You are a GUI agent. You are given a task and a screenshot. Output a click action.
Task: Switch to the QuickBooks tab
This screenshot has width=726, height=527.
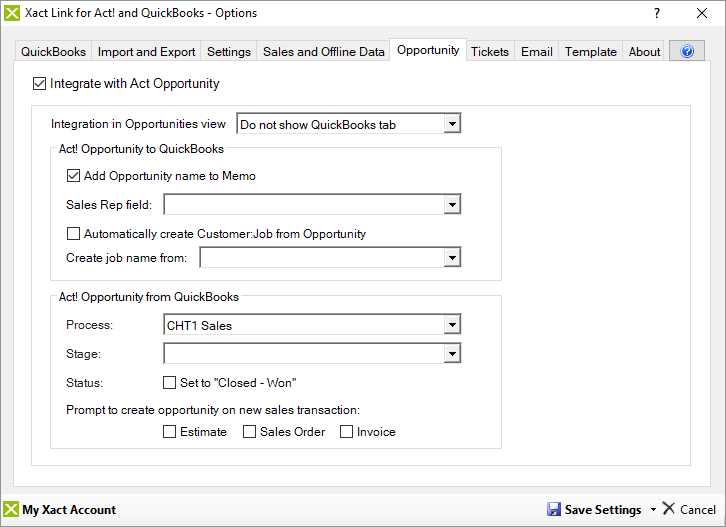pyautogui.click(x=53, y=51)
